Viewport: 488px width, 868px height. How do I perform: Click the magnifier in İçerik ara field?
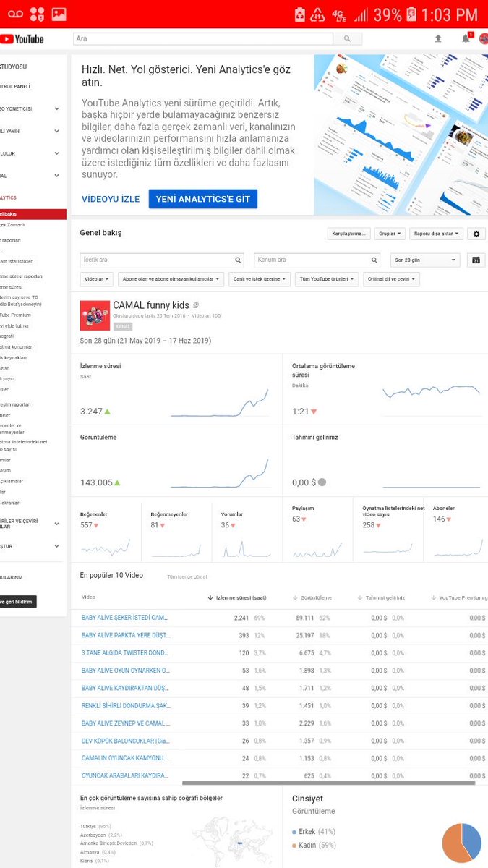tap(239, 260)
